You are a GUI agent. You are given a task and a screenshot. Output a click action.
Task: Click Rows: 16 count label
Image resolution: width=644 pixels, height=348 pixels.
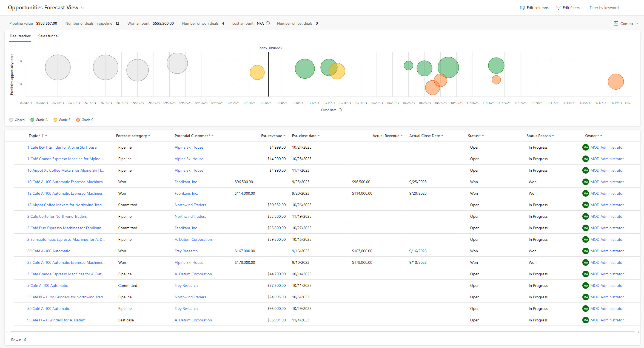(x=19, y=340)
